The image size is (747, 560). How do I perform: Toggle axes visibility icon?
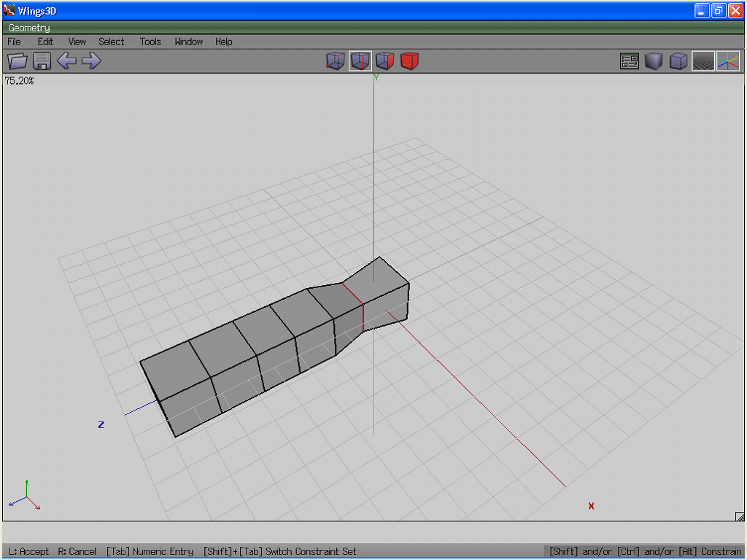728,61
